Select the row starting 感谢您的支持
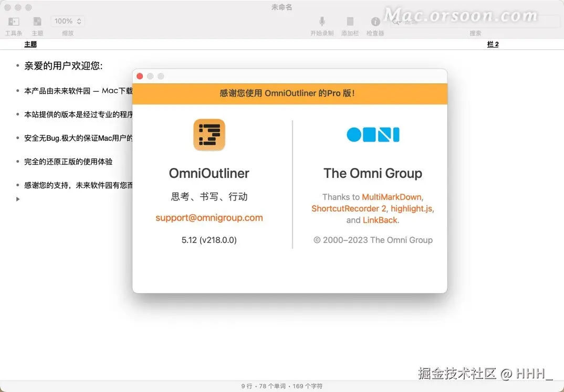Screen dimensions: 564x392 tap(78, 185)
